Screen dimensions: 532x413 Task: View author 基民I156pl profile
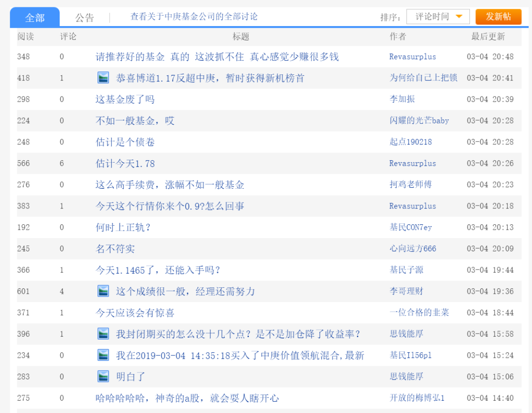pyautogui.click(x=410, y=355)
